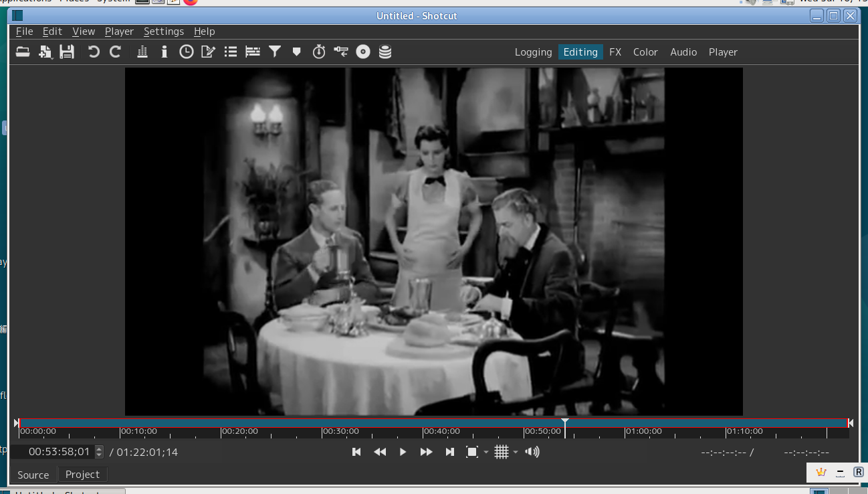868x494 pixels.
Task: Open the Peak Meter panel icon
Action: pyautogui.click(x=142, y=52)
